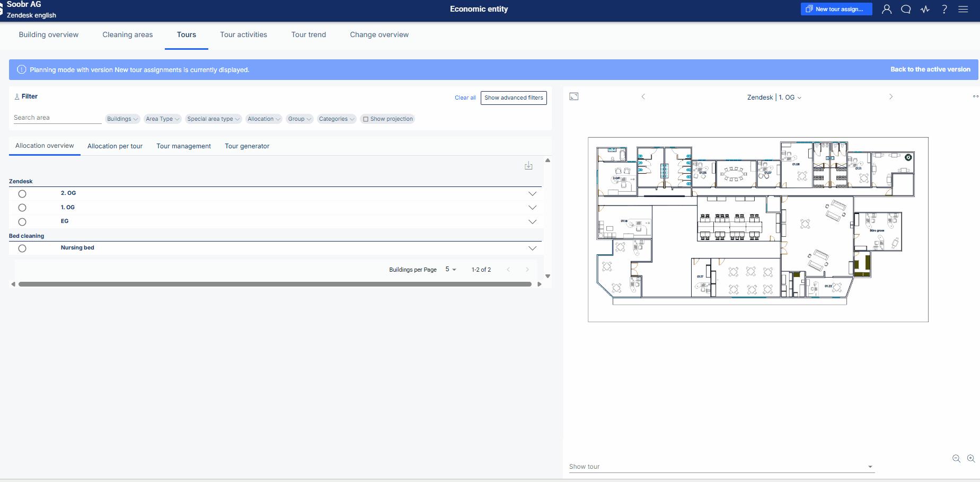Image resolution: width=980 pixels, height=482 pixels.
Task: Click Show advanced filters button
Action: click(514, 98)
